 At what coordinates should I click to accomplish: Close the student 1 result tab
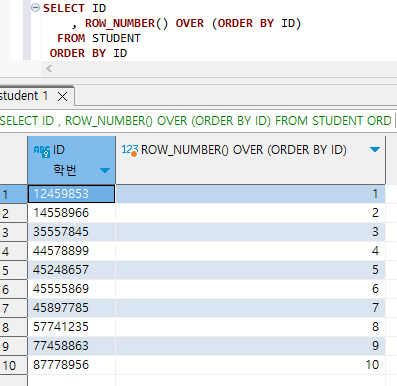[x=62, y=97]
